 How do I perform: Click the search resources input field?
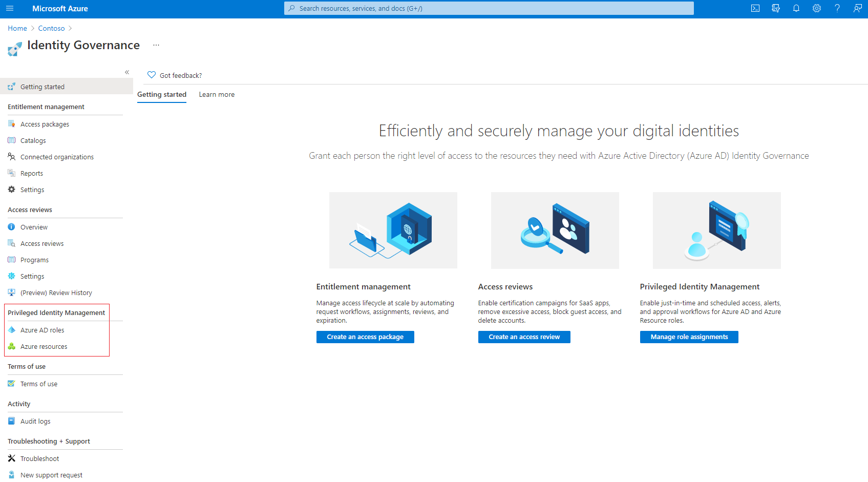(x=489, y=8)
